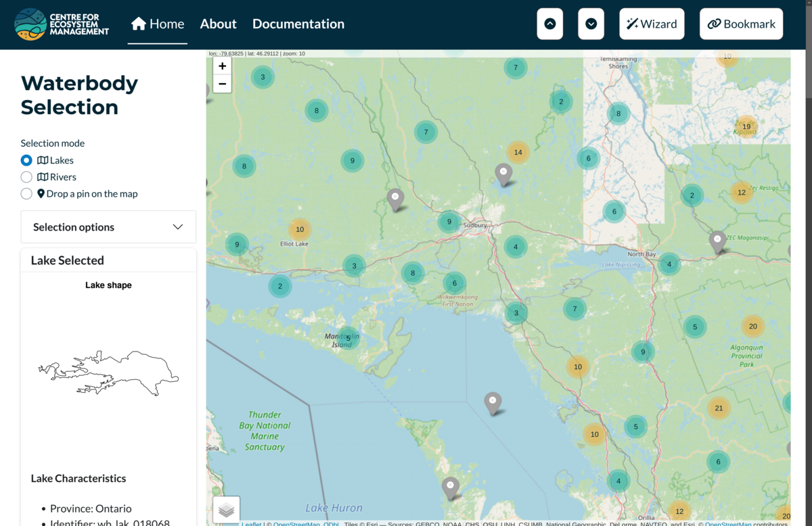Screen dimensions: 812x526
Task: Launch the Wizard
Action: tap(651, 24)
